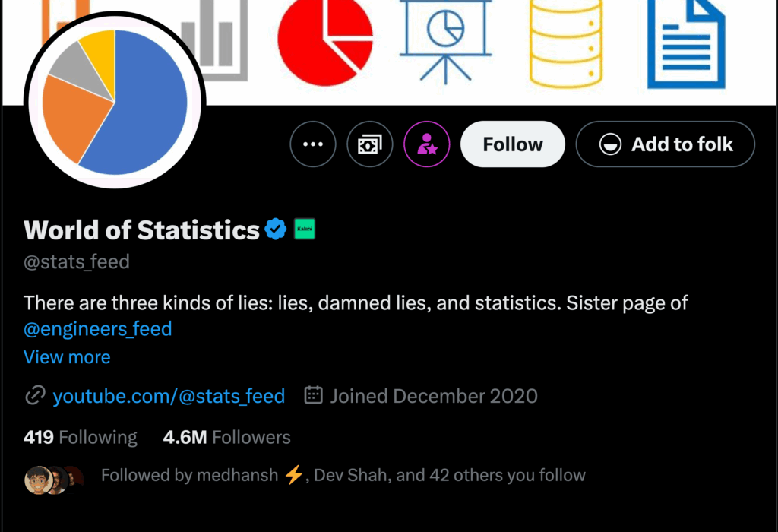Open the youtube.com/@stats_feed link
Image resolution: width=778 pixels, height=532 pixels.
(x=169, y=396)
